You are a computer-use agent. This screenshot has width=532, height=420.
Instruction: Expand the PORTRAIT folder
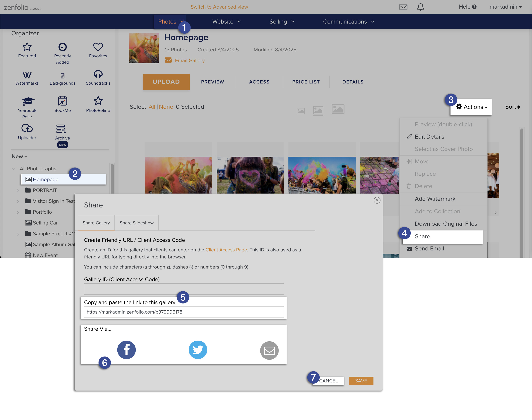coord(18,190)
